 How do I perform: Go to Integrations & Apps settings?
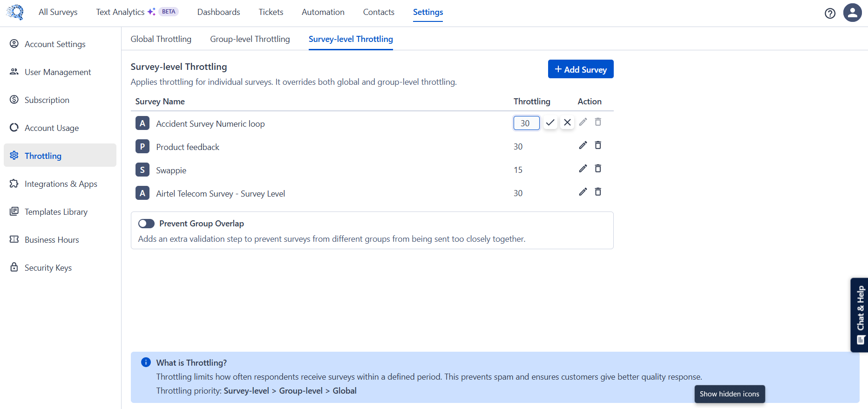point(61,184)
